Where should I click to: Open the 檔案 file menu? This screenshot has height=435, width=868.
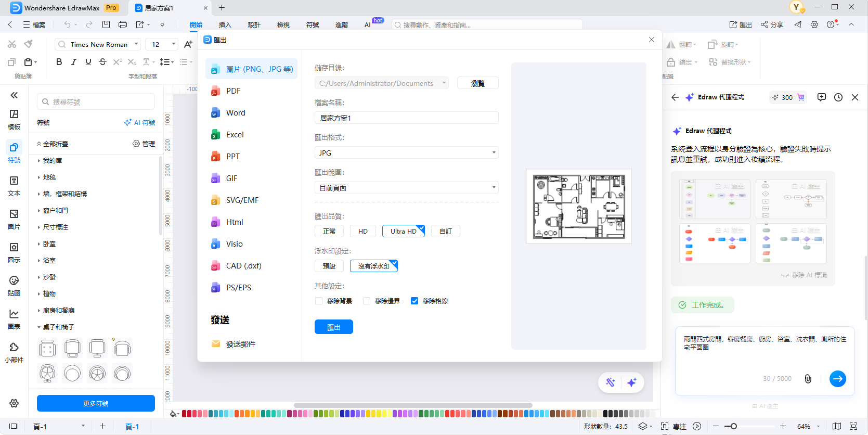pos(34,24)
